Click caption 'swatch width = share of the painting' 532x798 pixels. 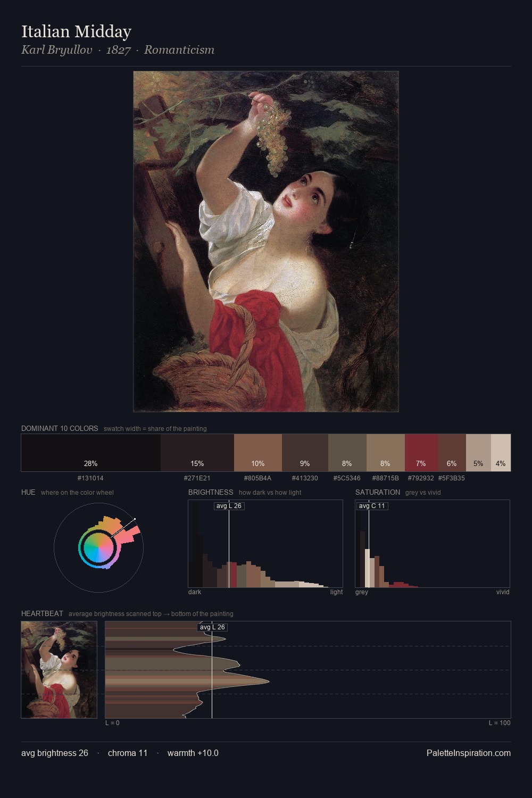tap(155, 429)
